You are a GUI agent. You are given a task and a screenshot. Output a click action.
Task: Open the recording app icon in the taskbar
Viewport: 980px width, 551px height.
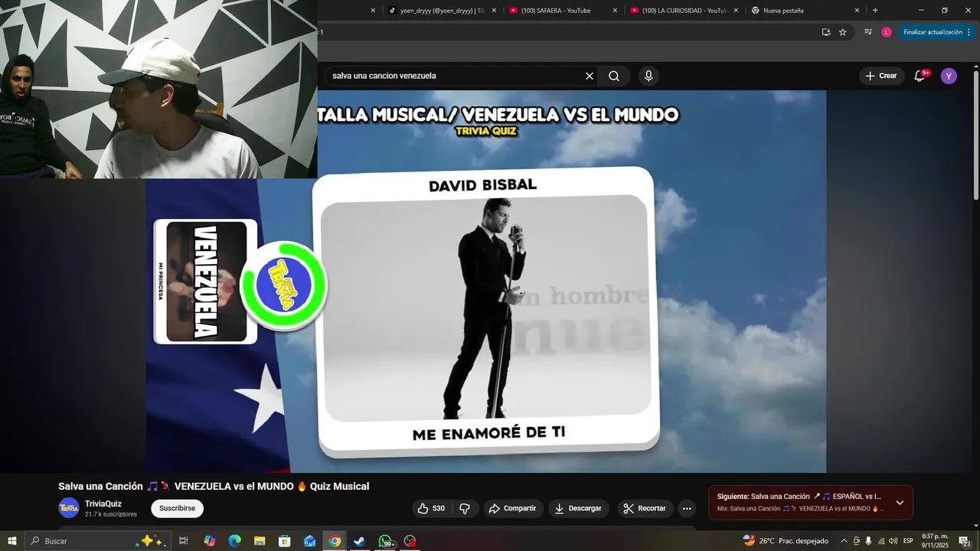(x=410, y=541)
